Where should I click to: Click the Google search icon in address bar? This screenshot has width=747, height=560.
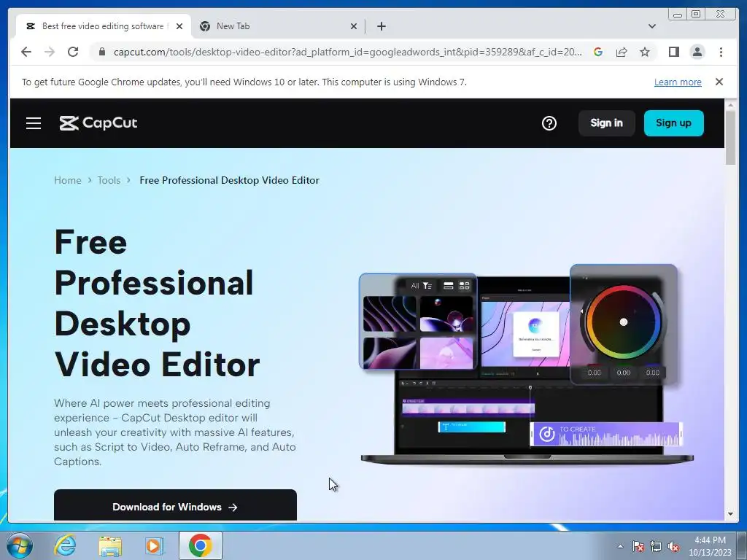point(598,52)
